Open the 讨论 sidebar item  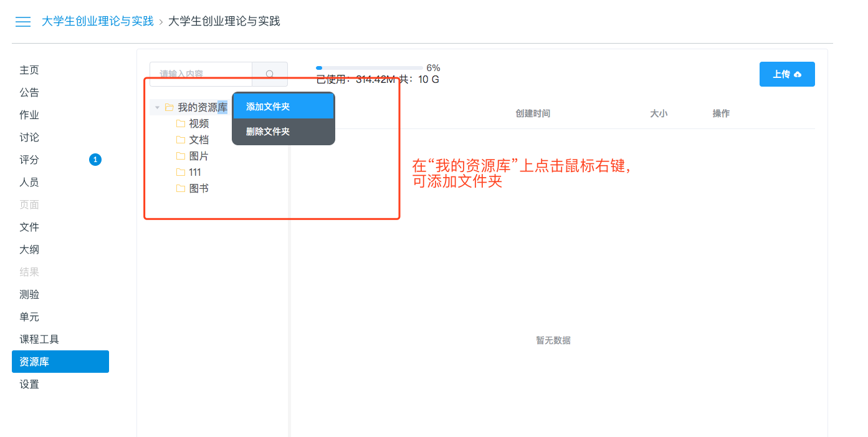click(29, 137)
